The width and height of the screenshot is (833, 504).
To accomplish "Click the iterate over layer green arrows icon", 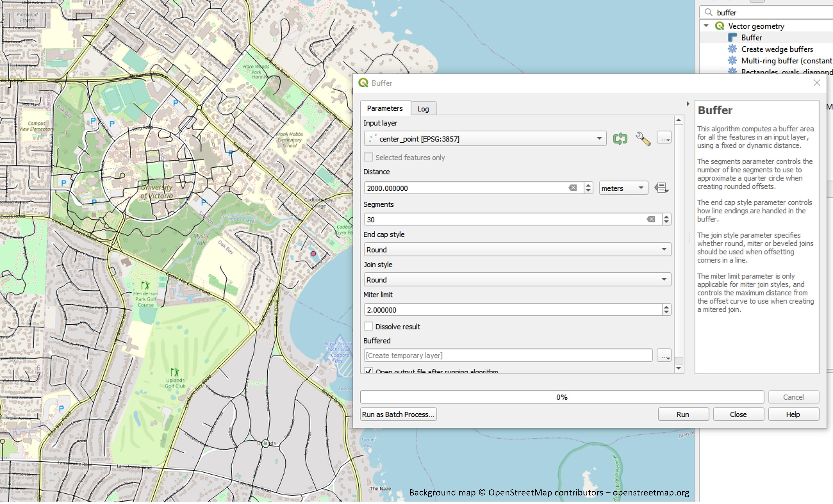I will tap(620, 139).
